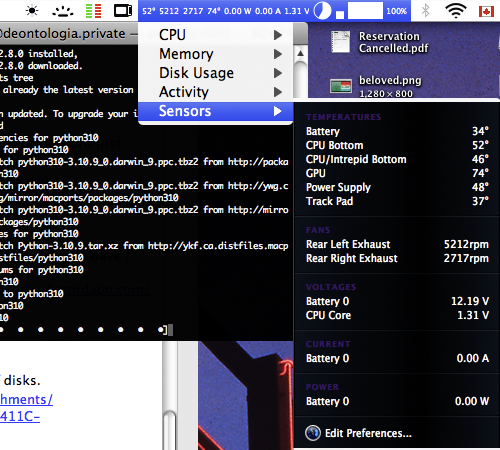Open the CPU submenu
Screen dimensions: 500x450
216,35
